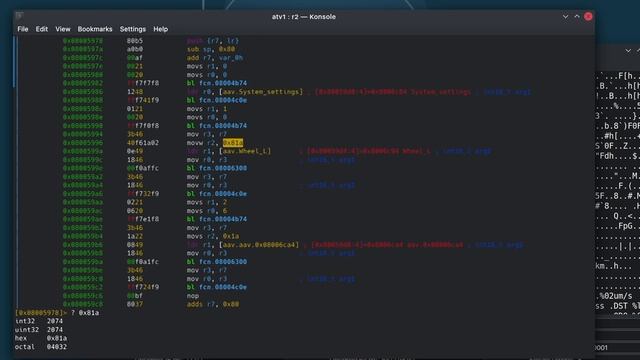Click opcode bytes '00f0a1fc'
Screen dimensions: 640x360
coord(142,262)
